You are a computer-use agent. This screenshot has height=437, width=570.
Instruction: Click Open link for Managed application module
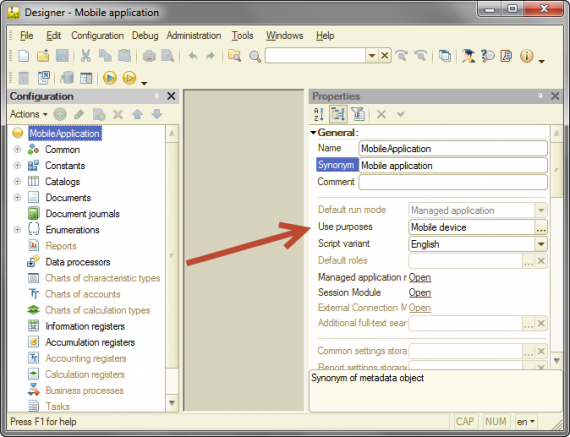point(420,277)
